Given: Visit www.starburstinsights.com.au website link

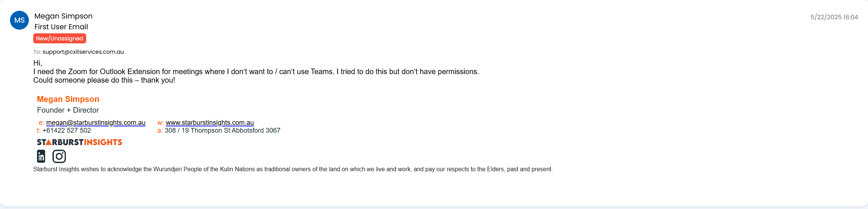Looking at the screenshot, I should 210,123.
